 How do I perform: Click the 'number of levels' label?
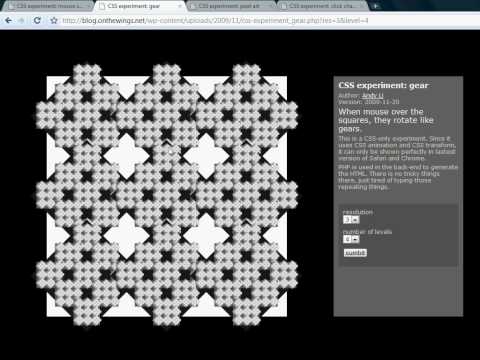tap(367, 232)
